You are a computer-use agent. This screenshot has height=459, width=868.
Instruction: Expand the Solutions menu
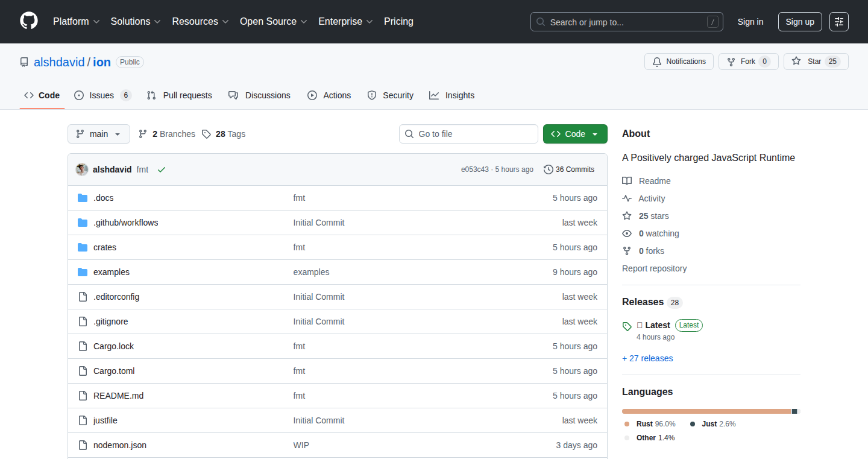pyautogui.click(x=136, y=21)
